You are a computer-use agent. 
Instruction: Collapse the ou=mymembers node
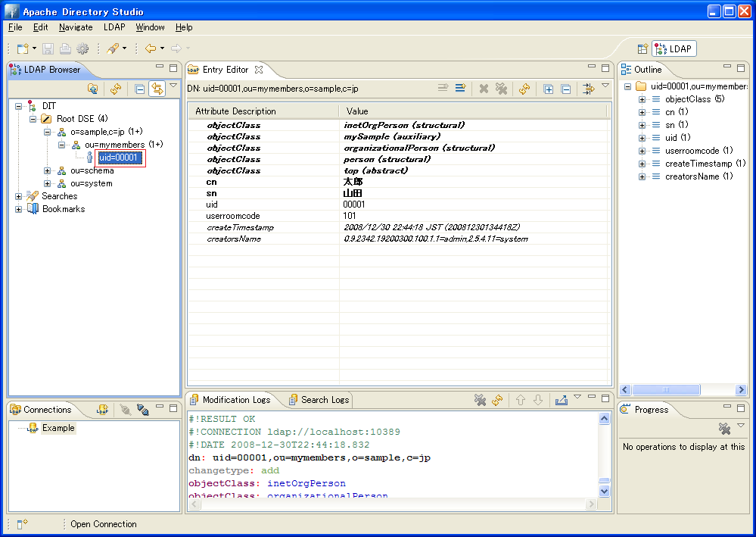pyautogui.click(x=62, y=145)
